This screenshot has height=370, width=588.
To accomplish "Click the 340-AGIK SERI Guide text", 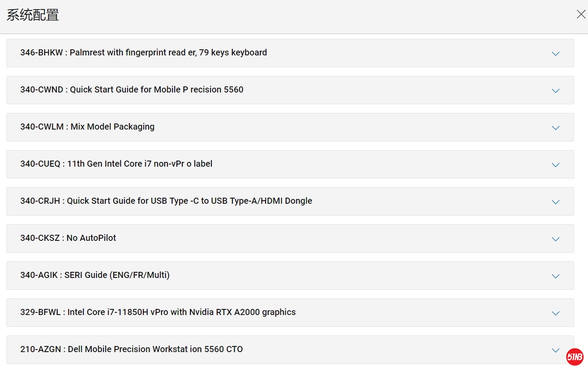I will pyautogui.click(x=95, y=275).
